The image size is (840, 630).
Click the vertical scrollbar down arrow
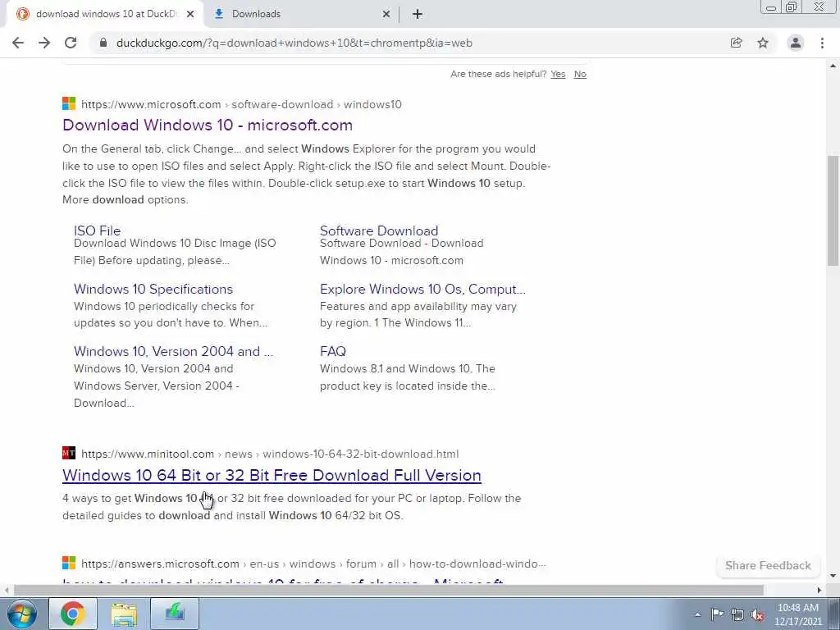[x=833, y=577]
